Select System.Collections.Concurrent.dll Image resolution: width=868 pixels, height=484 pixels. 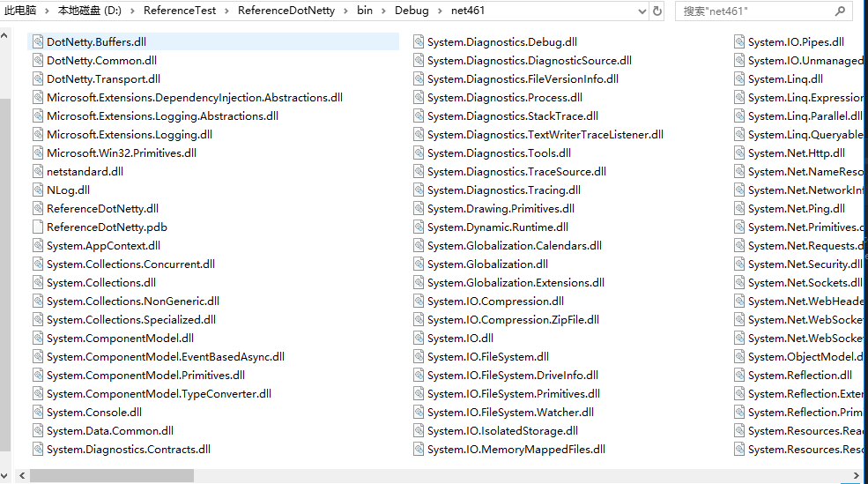130,264
